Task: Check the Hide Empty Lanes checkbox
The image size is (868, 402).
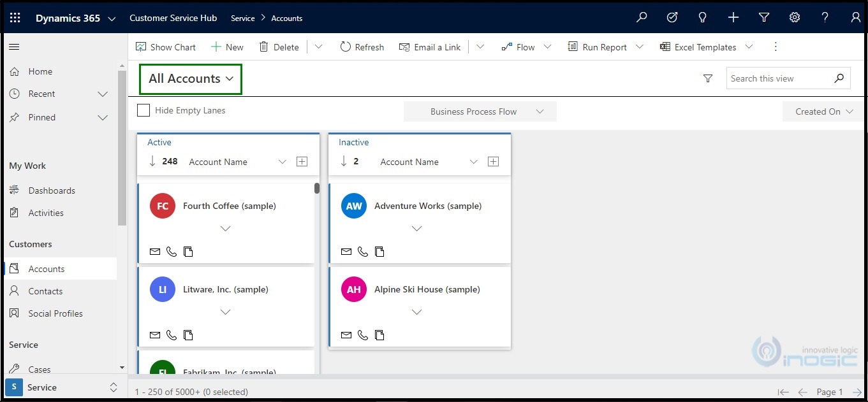Action: pos(143,110)
